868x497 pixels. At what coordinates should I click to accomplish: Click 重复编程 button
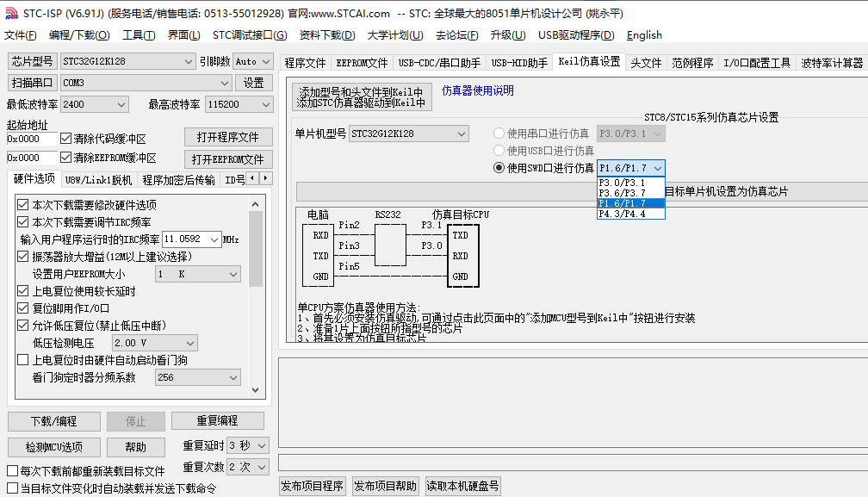point(218,420)
